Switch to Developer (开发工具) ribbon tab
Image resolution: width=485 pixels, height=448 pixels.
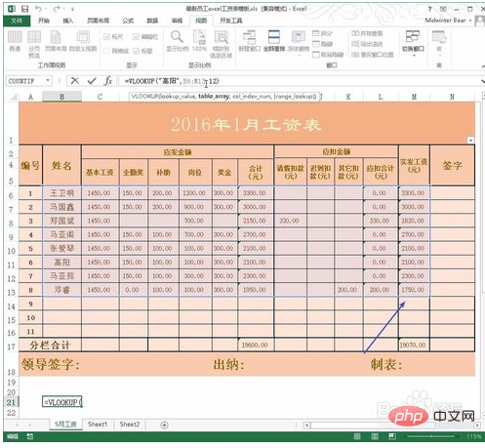231,20
